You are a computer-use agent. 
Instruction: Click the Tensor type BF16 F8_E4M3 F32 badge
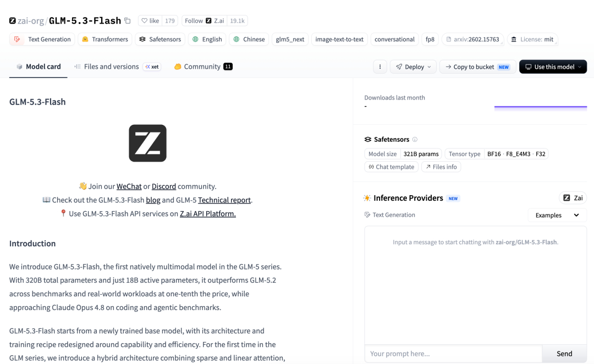tap(497, 154)
